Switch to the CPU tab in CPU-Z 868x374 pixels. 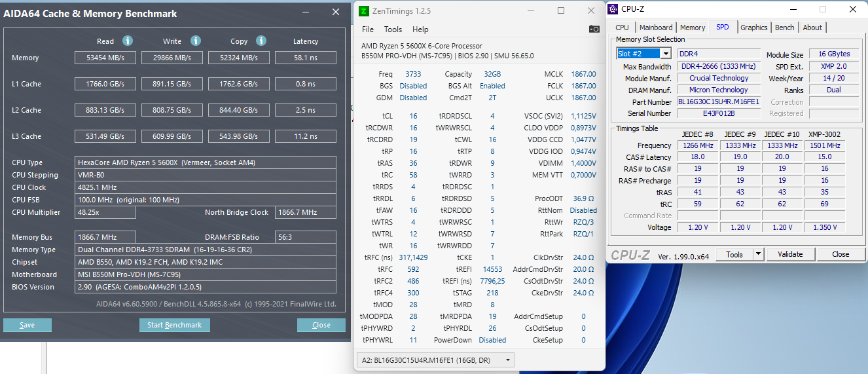pyautogui.click(x=623, y=28)
